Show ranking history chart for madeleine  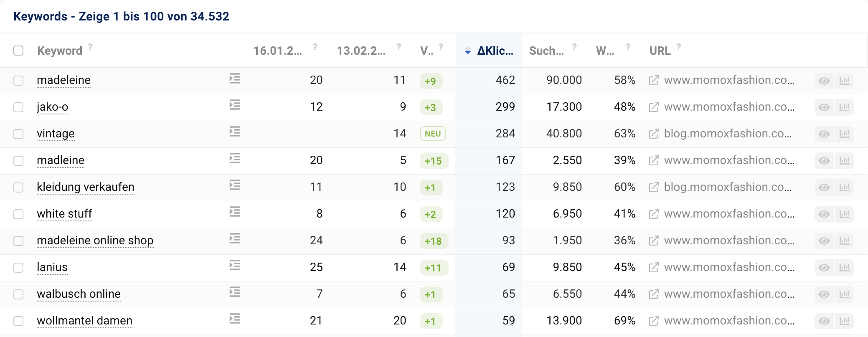point(845,81)
